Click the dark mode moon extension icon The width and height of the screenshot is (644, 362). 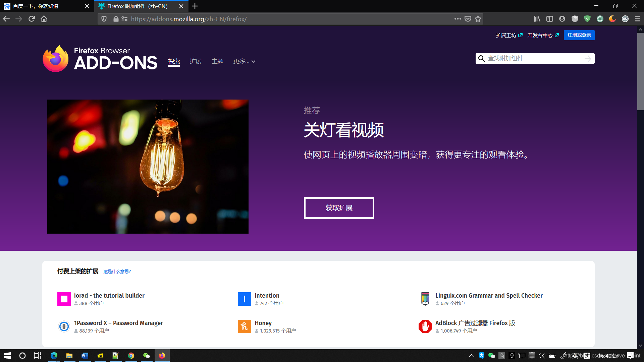pyautogui.click(x=612, y=19)
